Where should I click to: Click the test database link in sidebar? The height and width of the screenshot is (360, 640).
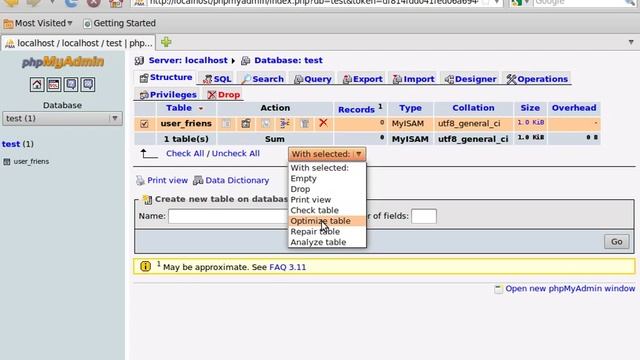click(11, 144)
